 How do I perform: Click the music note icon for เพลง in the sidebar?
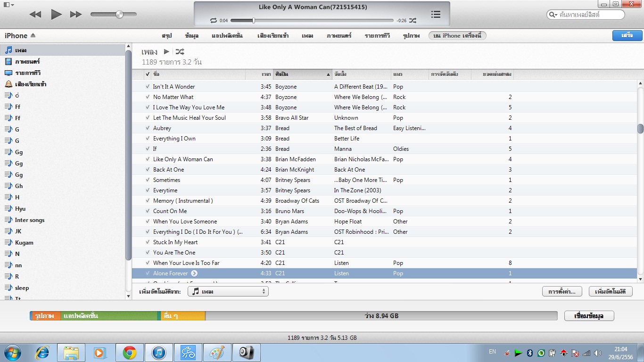coord(8,50)
